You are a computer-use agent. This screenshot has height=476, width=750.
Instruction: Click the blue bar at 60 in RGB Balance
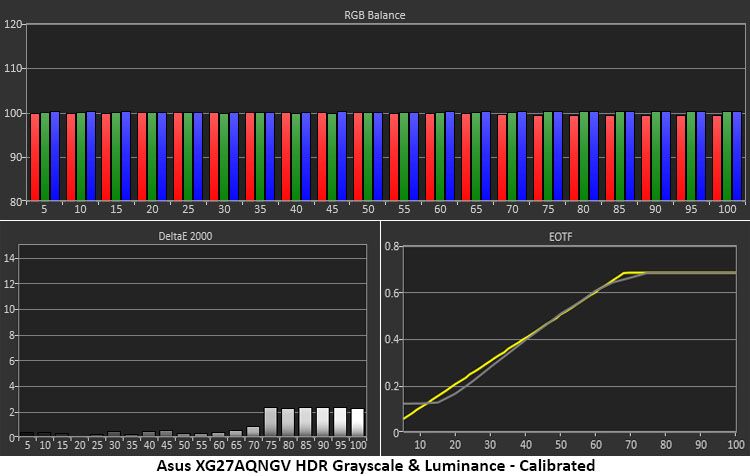tap(450, 156)
